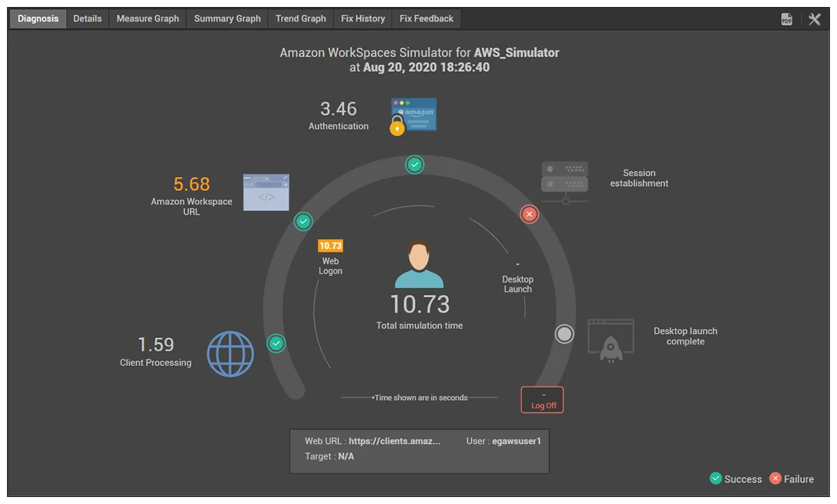
Task: Click the 10.73 Web Logon badge
Action: (x=331, y=245)
